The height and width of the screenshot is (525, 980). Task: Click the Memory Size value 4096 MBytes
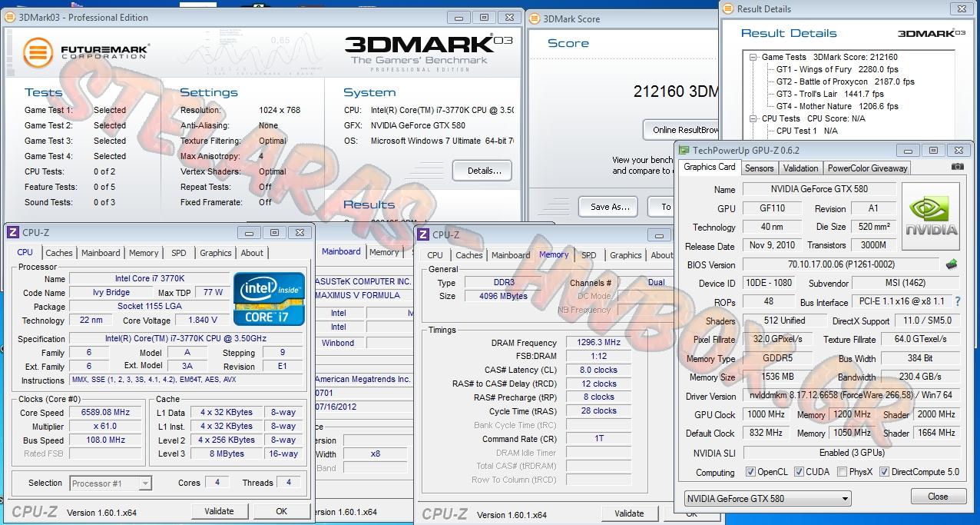(x=505, y=296)
